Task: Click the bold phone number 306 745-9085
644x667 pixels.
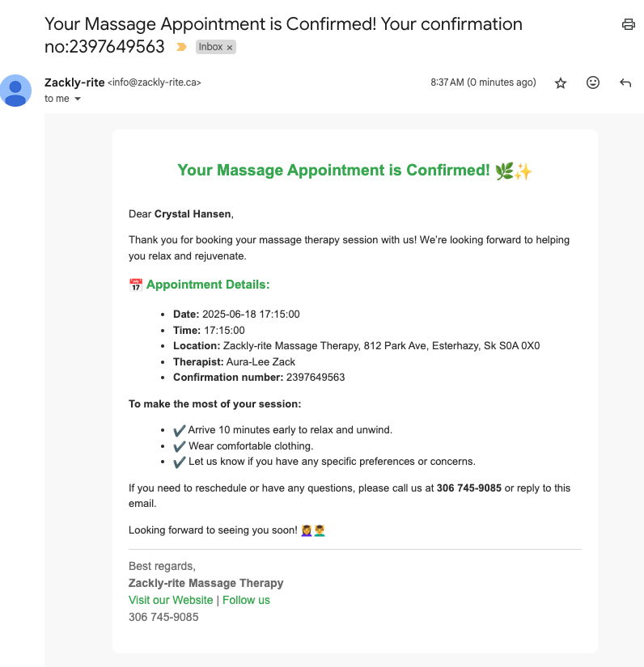Action: click(469, 488)
